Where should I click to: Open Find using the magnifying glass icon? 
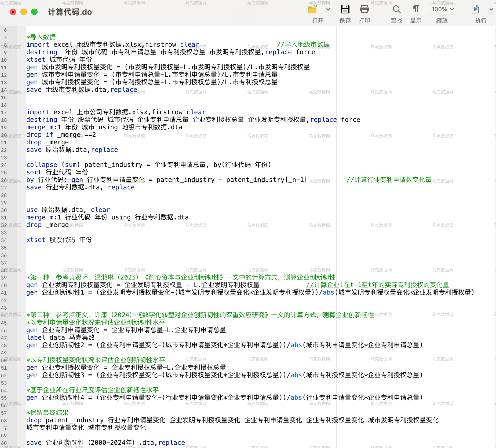click(396, 10)
